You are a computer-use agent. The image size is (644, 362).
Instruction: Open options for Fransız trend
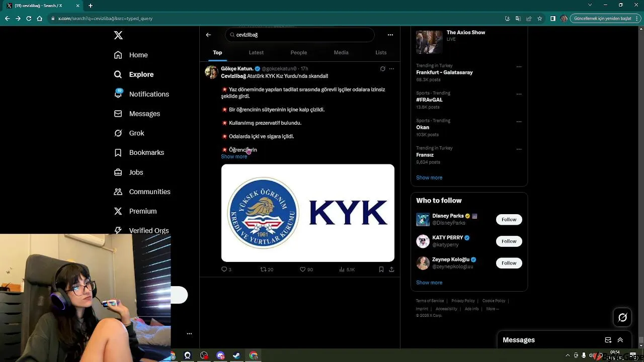[519, 149]
